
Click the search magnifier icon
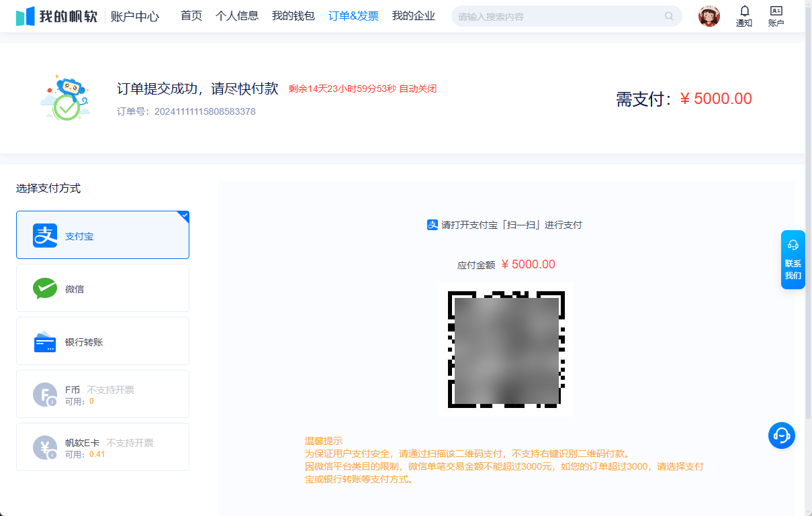669,16
